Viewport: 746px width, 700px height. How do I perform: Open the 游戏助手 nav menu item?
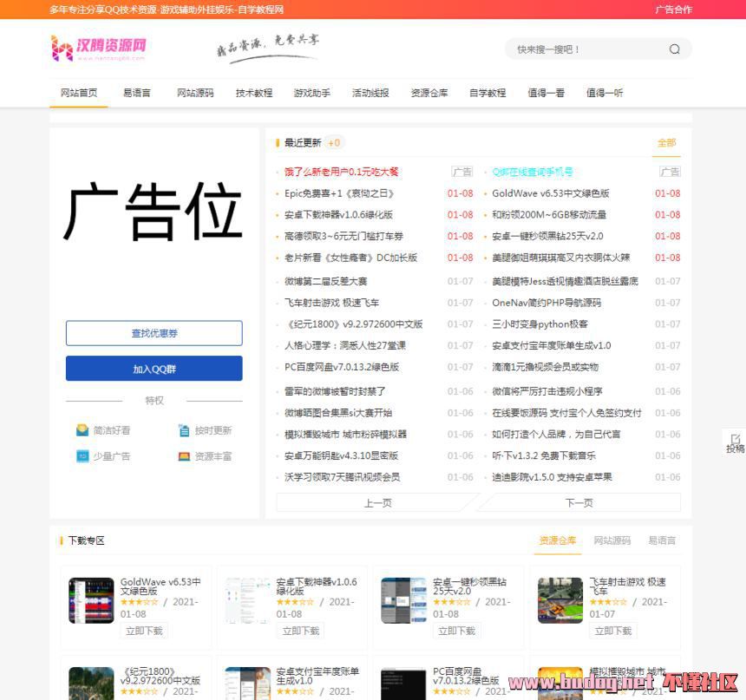coord(312,93)
